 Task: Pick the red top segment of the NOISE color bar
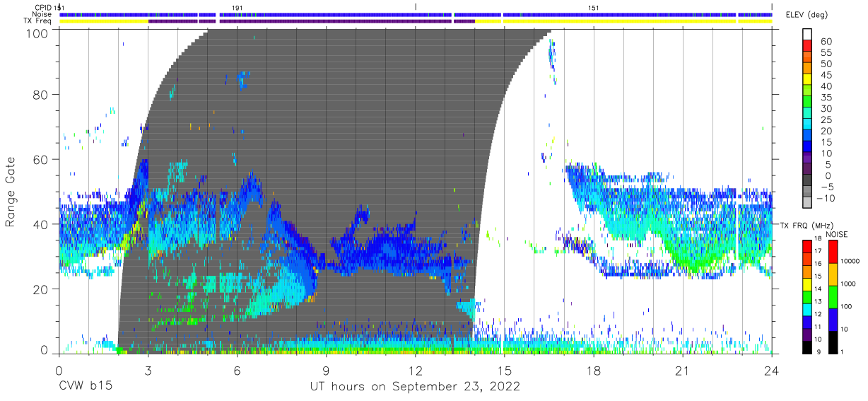[832, 251]
